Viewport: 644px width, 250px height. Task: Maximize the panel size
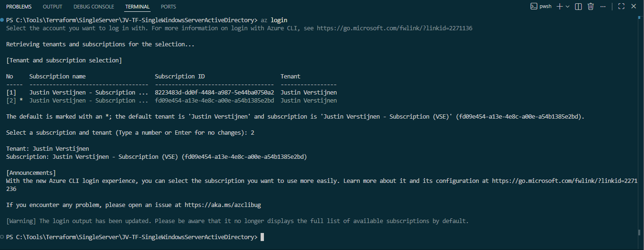(x=621, y=7)
